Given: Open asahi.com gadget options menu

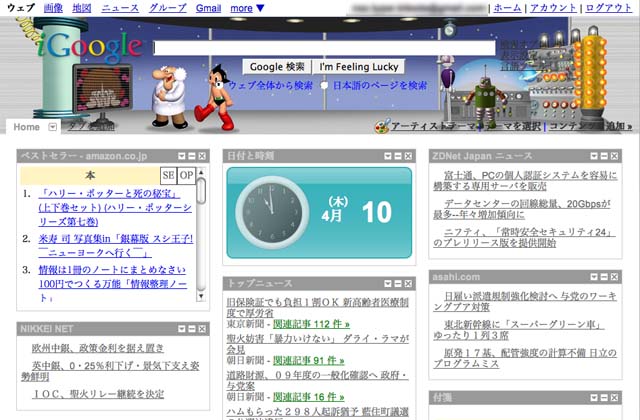Looking at the screenshot, I should point(594,277).
